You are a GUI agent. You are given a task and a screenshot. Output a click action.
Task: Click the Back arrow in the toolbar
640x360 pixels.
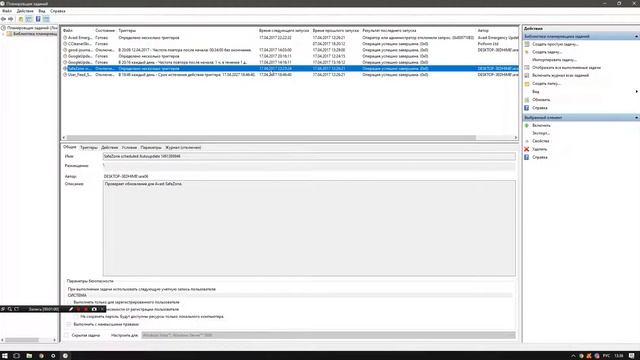(4, 19)
